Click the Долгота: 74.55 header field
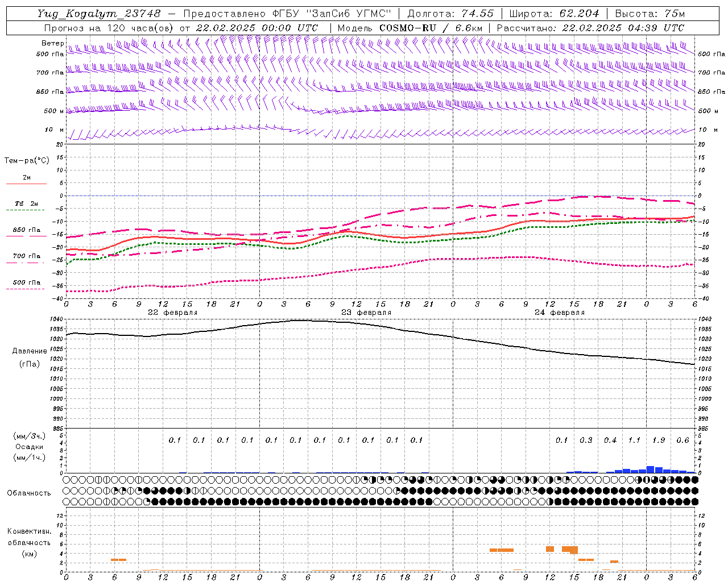Image resolution: width=728 pixels, height=582 pixels. (450, 14)
